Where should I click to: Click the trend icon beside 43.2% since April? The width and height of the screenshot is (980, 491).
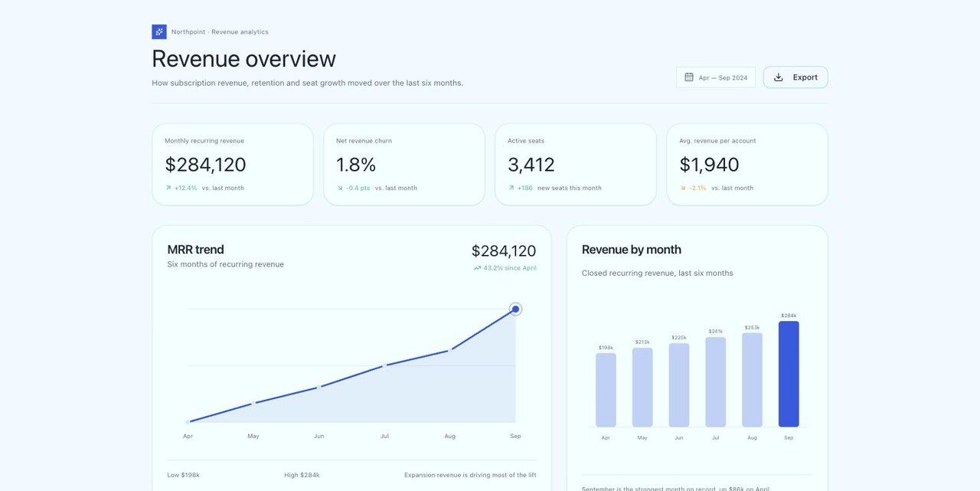(477, 268)
